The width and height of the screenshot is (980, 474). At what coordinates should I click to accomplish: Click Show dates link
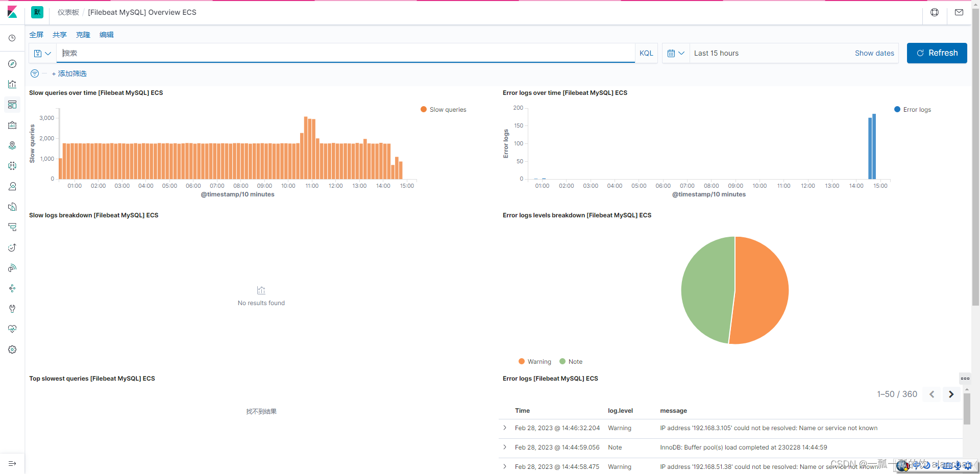tap(874, 53)
